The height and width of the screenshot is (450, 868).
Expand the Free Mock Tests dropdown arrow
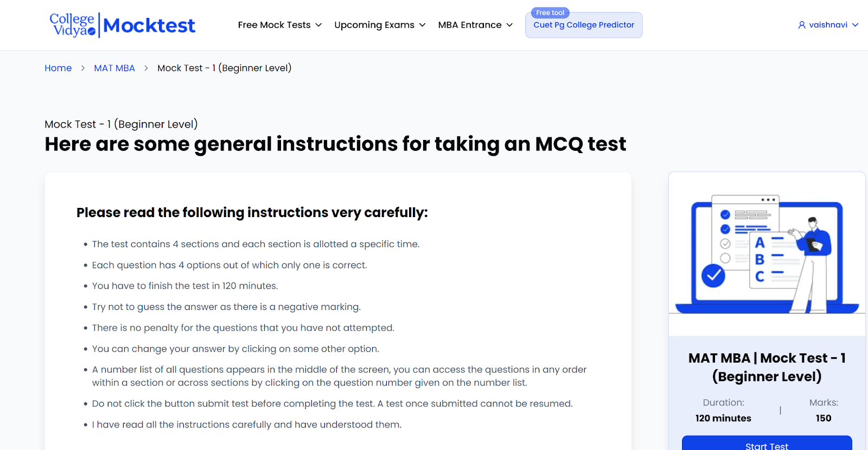point(319,25)
